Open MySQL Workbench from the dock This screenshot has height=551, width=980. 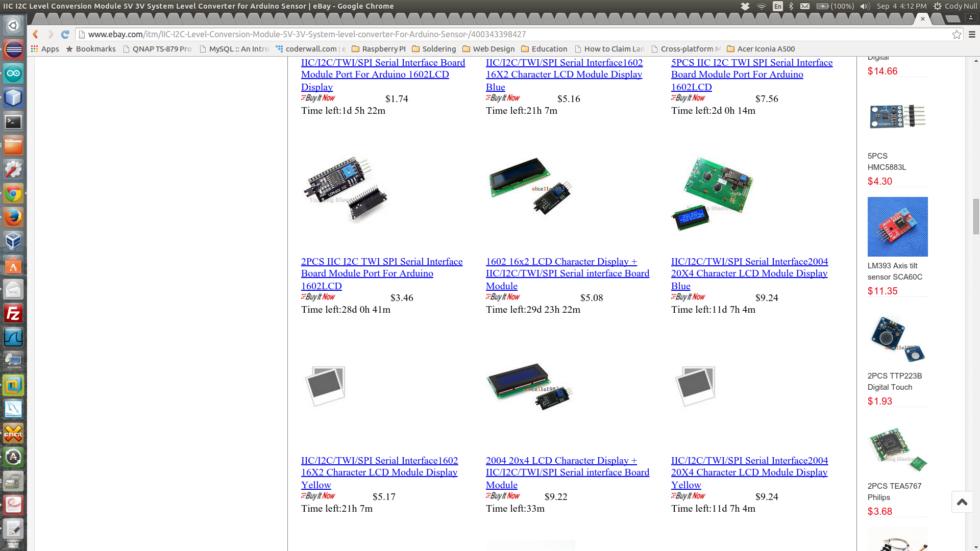tap(13, 409)
